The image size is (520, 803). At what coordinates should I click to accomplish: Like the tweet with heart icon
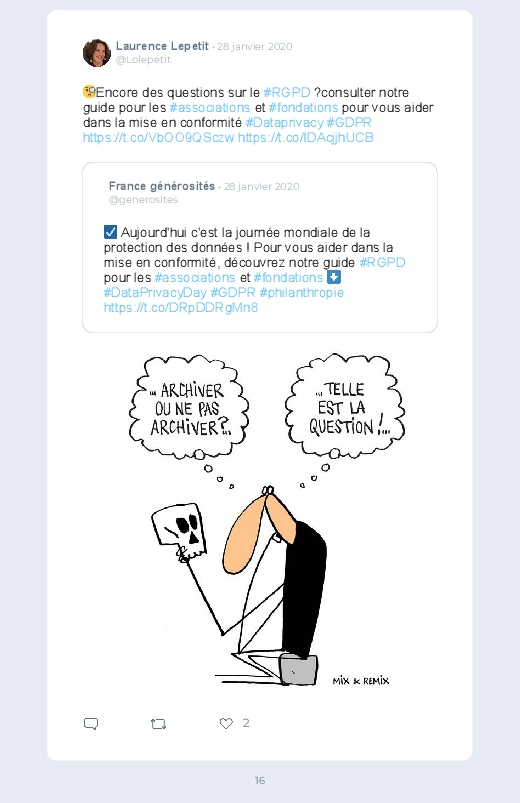tap(226, 723)
